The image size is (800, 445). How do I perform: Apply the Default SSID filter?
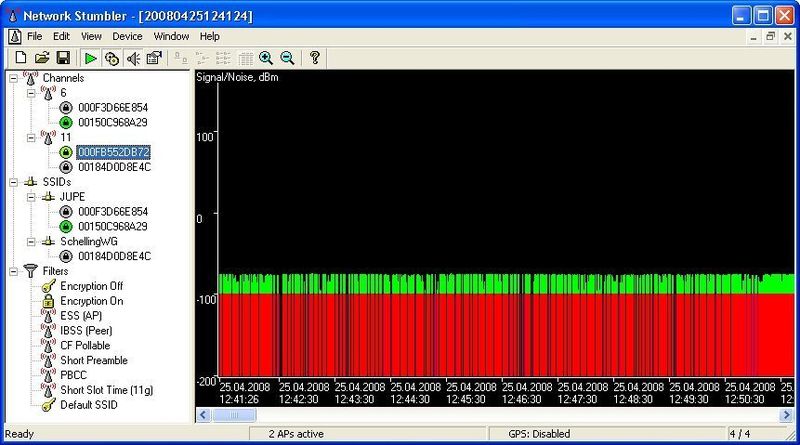[x=89, y=405]
